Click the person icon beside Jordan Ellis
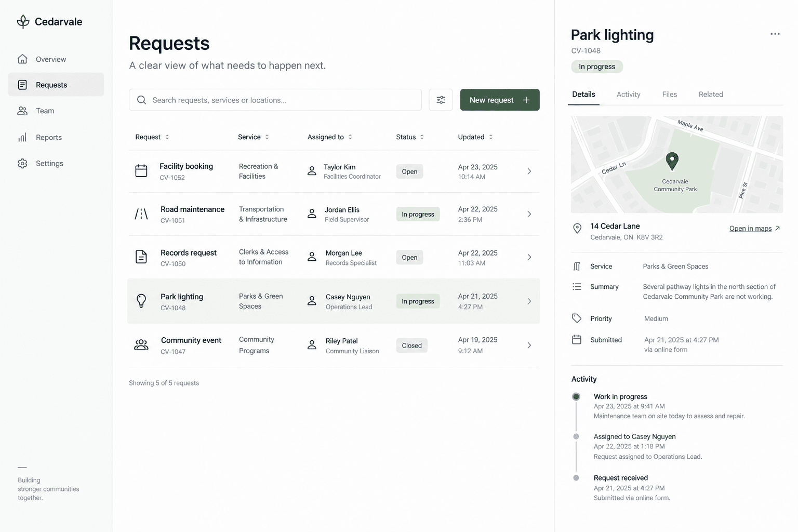The width and height of the screenshot is (798, 532). [x=312, y=214]
